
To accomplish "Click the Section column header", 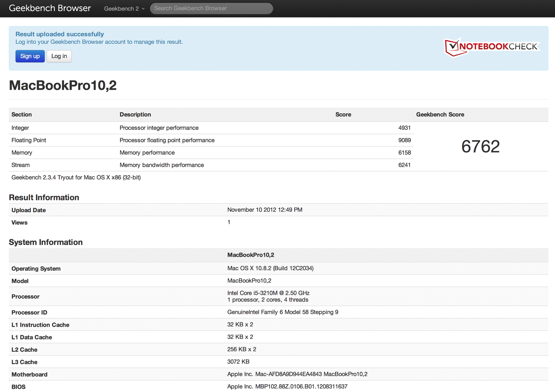I will point(22,115).
